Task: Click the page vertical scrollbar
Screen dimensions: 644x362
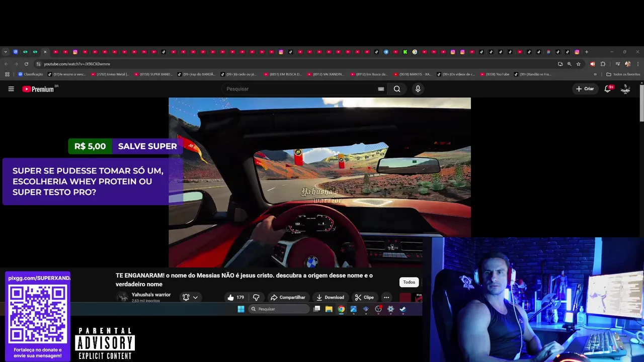Action: coord(641,103)
